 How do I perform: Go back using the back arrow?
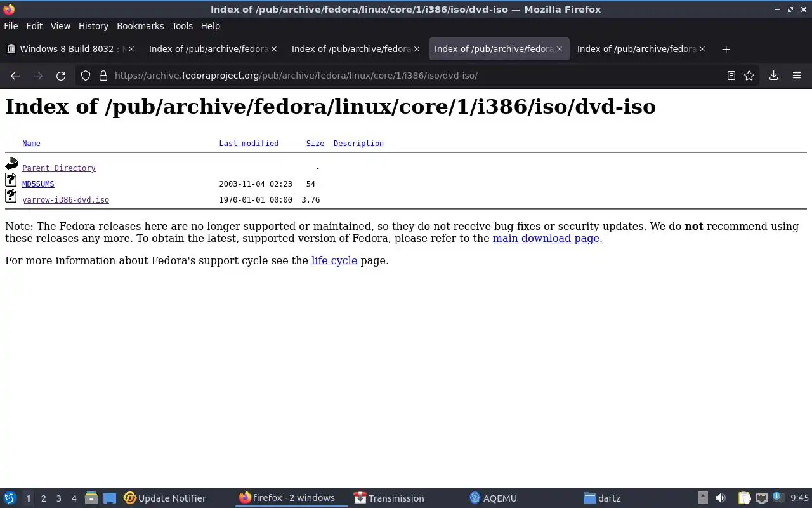[15, 76]
